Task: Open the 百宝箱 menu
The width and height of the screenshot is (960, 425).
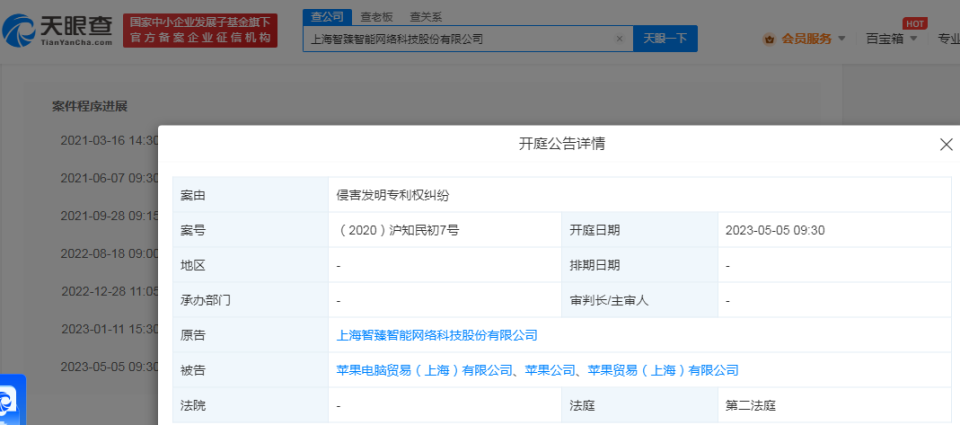Action: coord(885,39)
